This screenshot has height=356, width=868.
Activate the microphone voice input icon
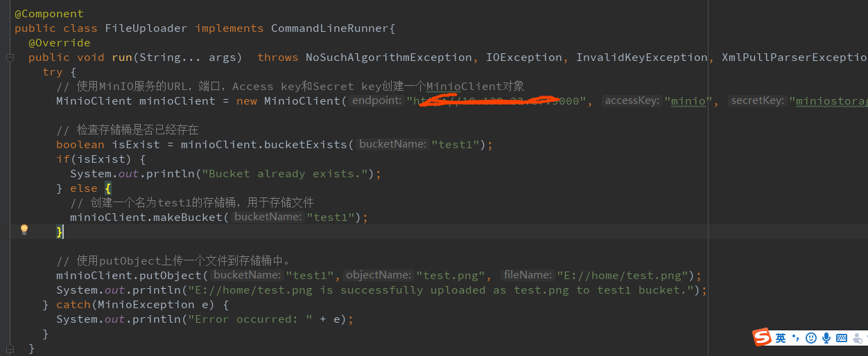point(826,338)
